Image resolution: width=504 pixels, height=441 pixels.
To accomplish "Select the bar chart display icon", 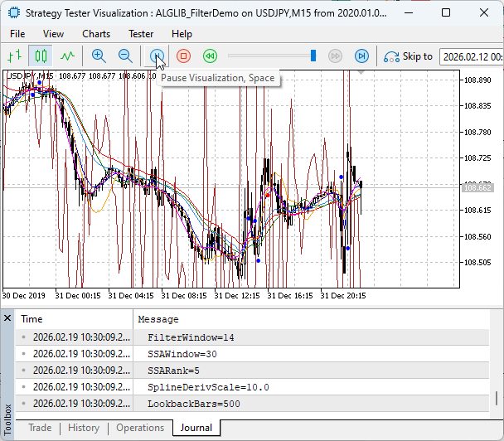I will coord(14,56).
